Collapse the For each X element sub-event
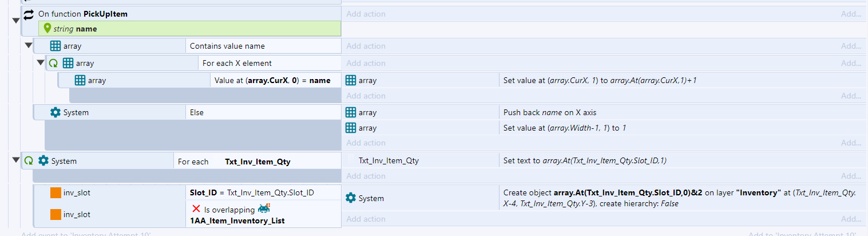Screen dimensions: 868x236 point(41,63)
